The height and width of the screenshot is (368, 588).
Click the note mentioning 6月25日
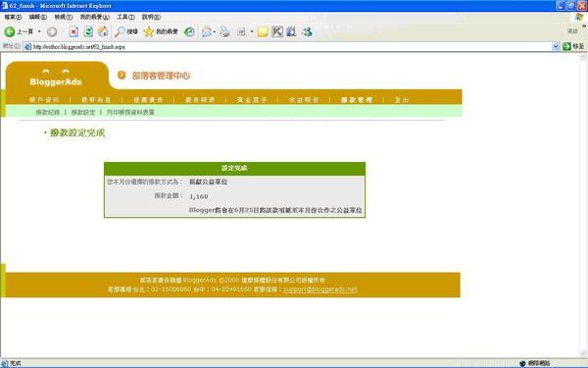[275, 210]
